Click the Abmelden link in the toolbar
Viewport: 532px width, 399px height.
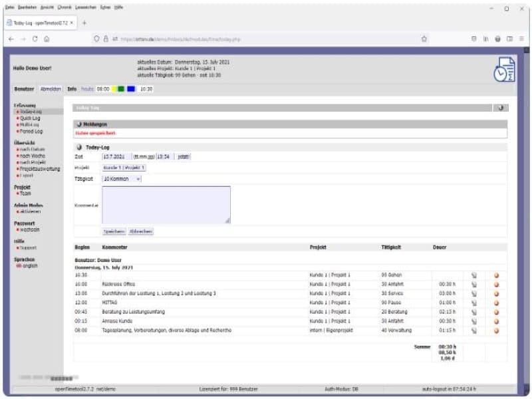(51, 89)
